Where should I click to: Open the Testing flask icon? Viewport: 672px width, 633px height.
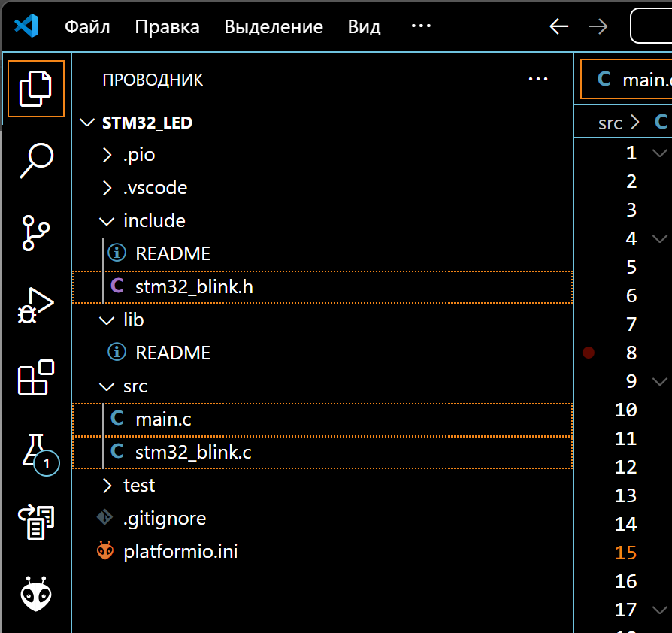tap(36, 451)
